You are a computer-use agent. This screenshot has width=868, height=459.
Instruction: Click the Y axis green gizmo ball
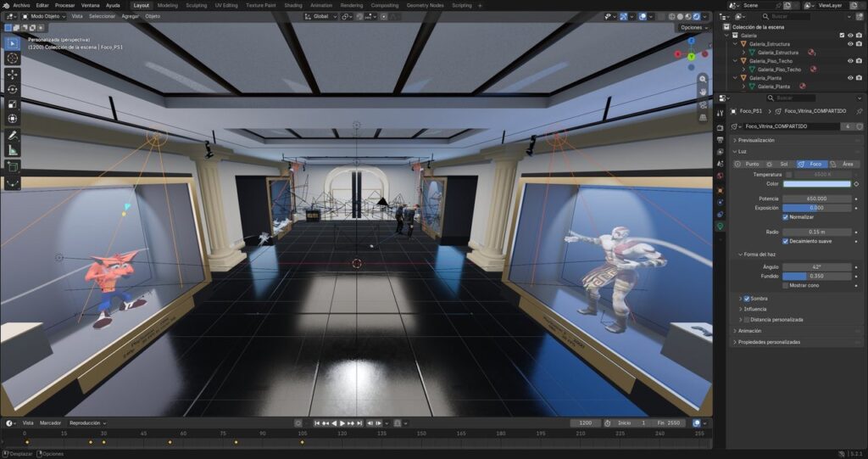point(692,57)
